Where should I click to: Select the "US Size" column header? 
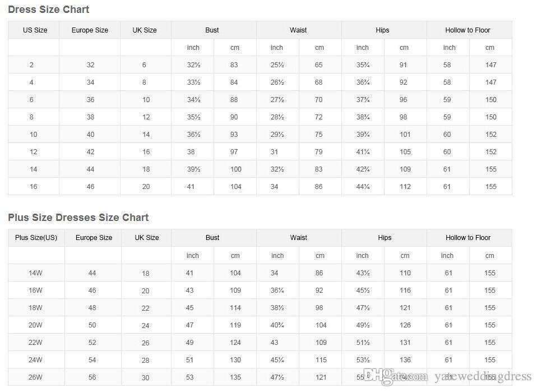[x=35, y=30]
